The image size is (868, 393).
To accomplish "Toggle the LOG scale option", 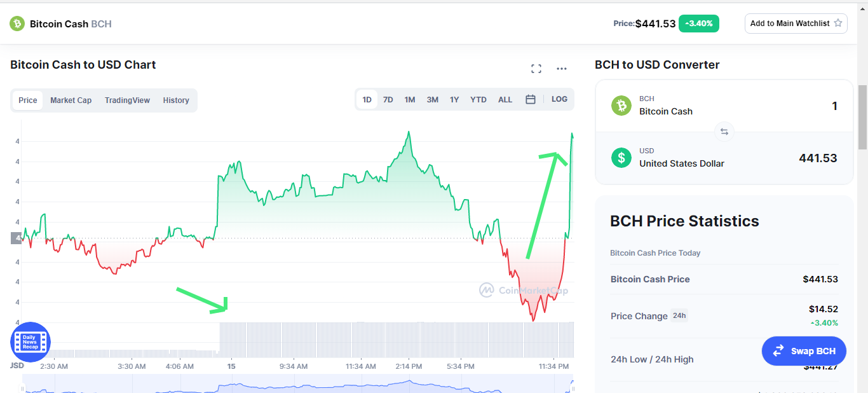I will (x=559, y=99).
